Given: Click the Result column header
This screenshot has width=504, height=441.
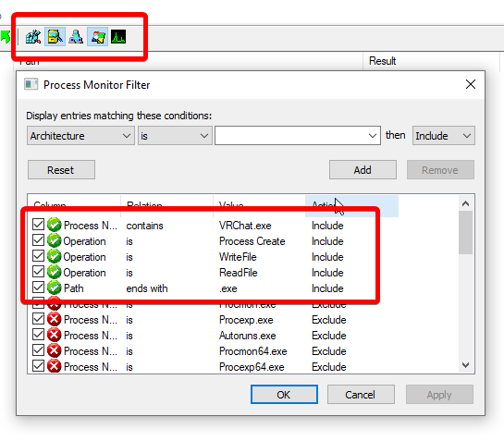Looking at the screenshot, I should [x=382, y=61].
